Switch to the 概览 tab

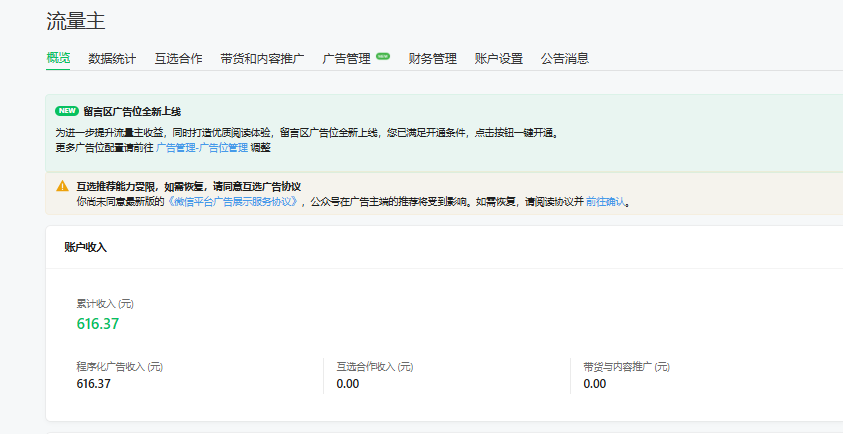coord(58,58)
